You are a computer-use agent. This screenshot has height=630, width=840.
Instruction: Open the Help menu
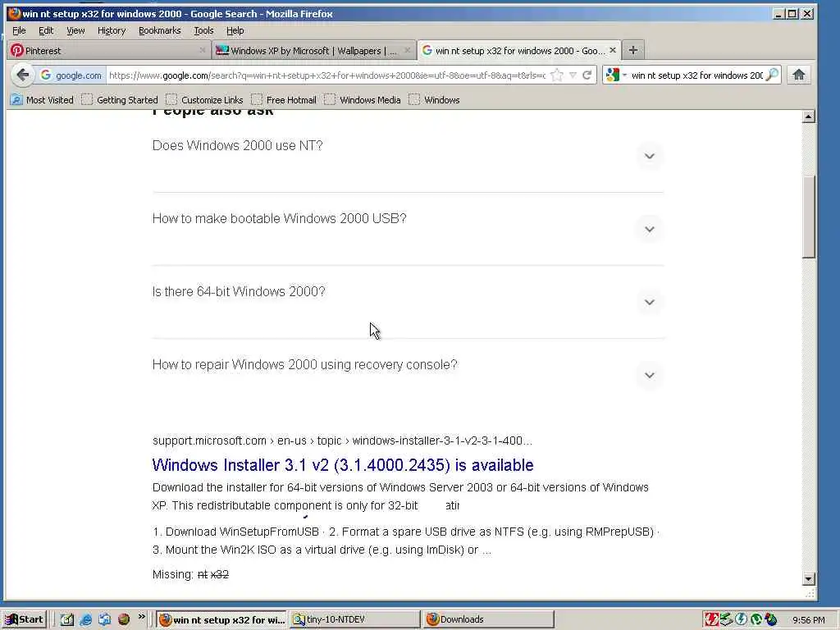point(235,30)
